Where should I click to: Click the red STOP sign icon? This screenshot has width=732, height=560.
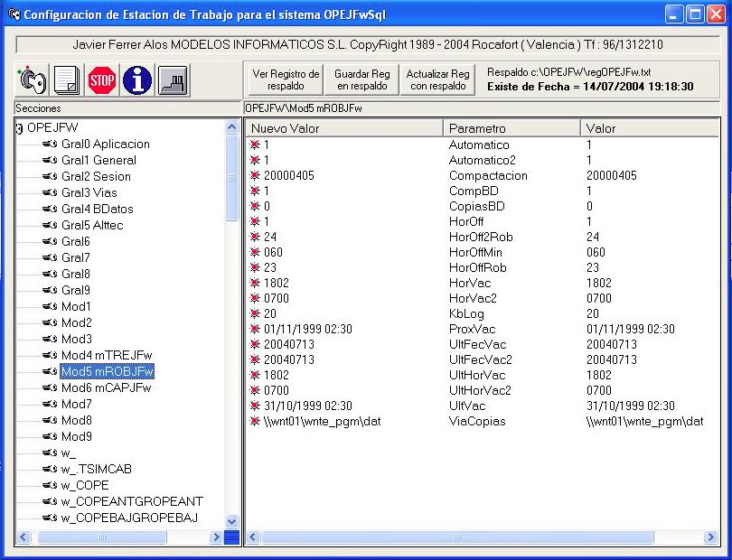[102, 80]
